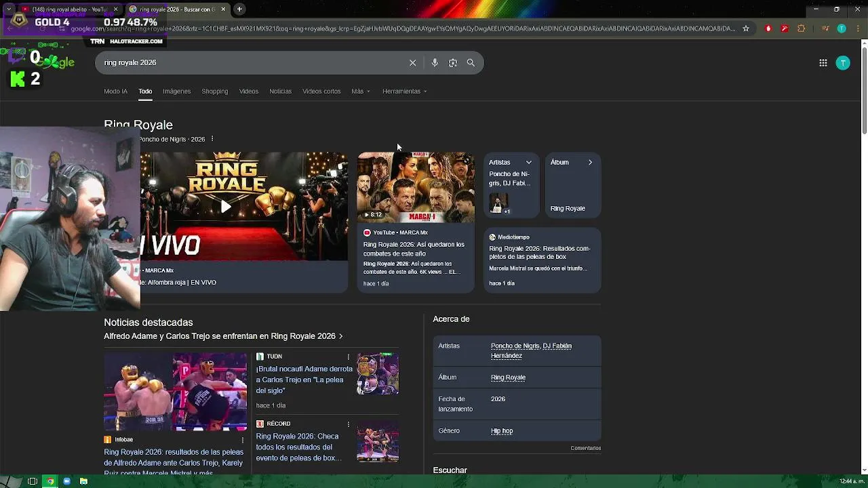Screen dimensions: 868x488
Task: Open options for the RÉCORD news article
Action: (349, 424)
